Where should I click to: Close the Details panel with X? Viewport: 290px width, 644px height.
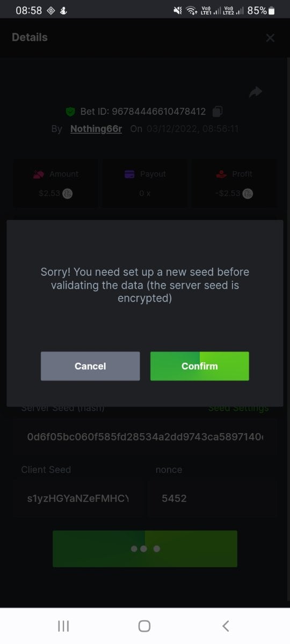(x=270, y=38)
